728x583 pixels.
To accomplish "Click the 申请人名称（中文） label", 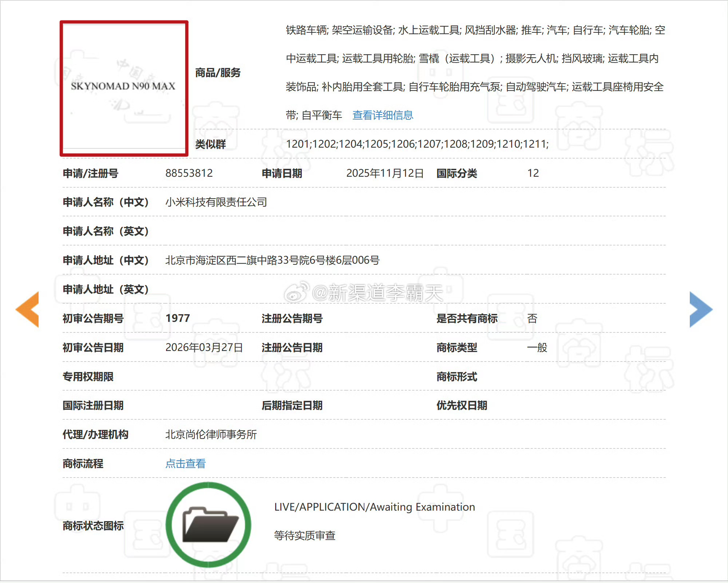I will tap(106, 202).
